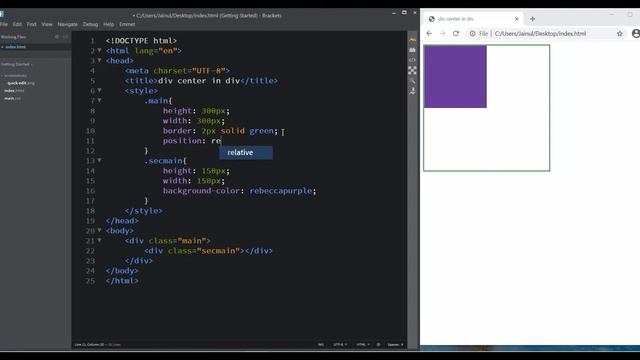Click the eye-shaped icon in Brackets right toolbar
640x360 pixels.
412,60
